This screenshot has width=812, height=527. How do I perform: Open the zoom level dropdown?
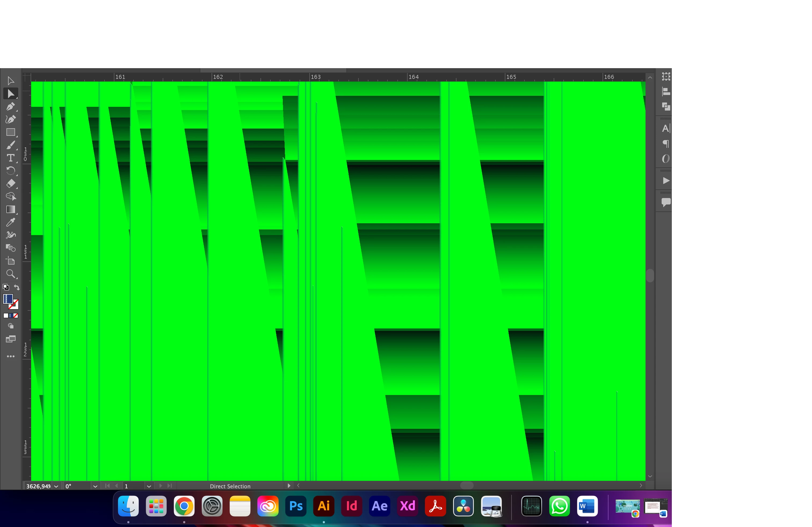(56, 486)
